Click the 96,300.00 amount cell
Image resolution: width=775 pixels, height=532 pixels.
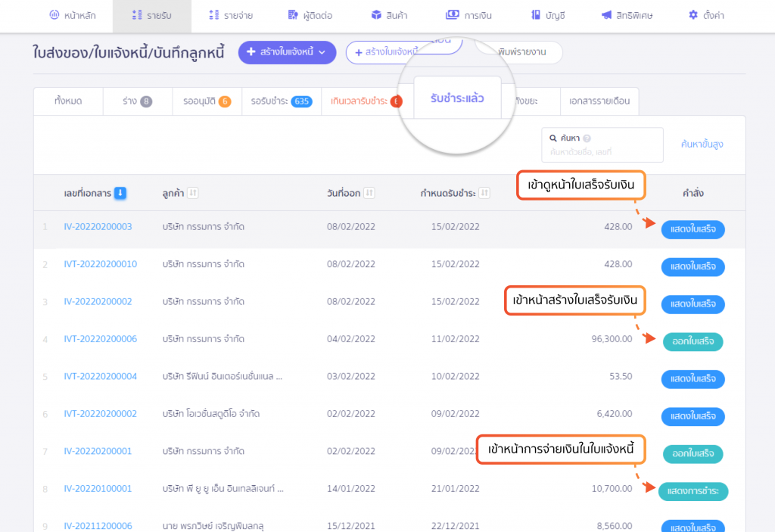pos(612,339)
